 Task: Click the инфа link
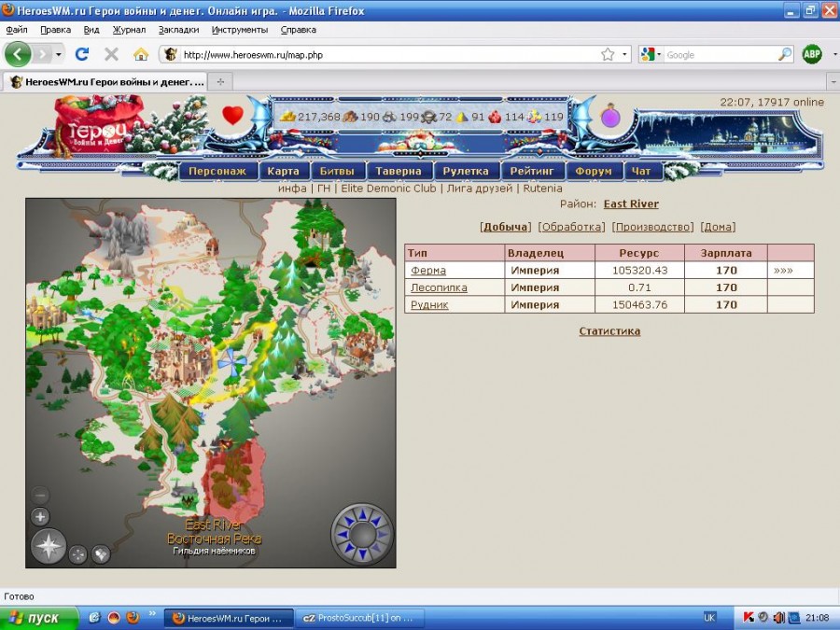pos(292,189)
